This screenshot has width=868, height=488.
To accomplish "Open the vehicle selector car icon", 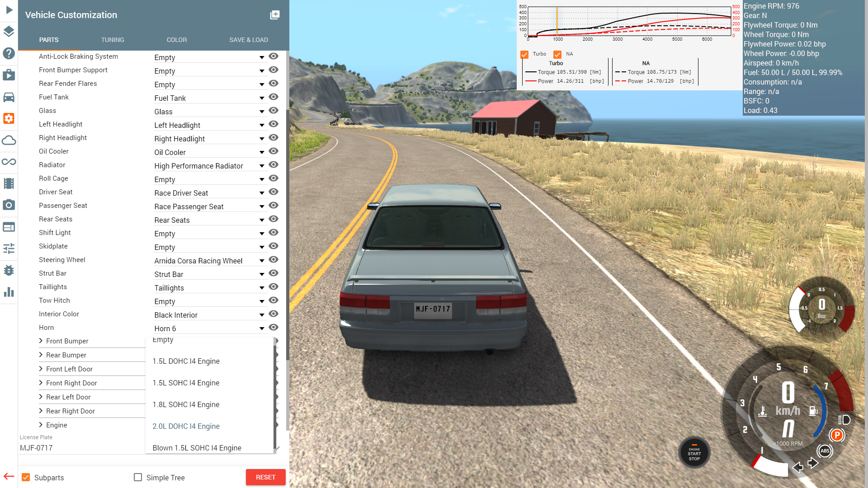I will tap(9, 97).
